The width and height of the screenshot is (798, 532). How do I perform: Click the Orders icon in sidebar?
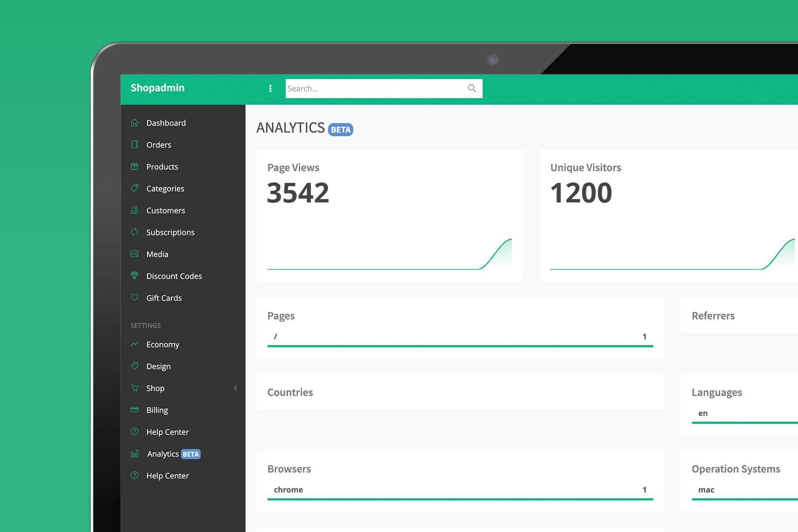(134, 144)
